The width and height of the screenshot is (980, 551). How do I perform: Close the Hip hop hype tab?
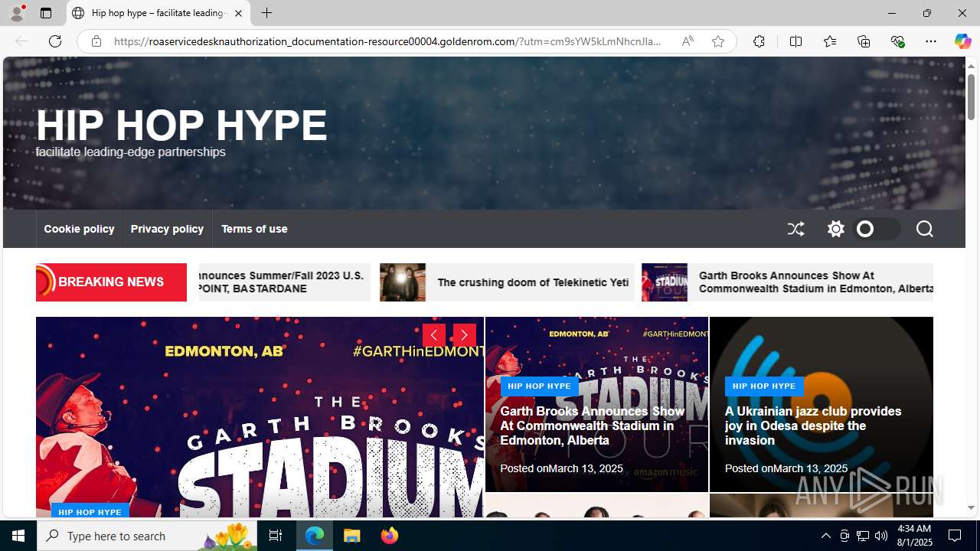238,13
